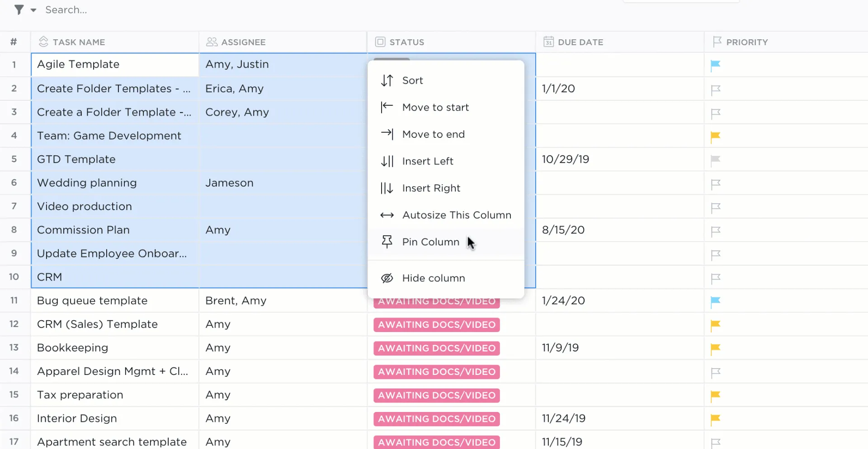Click the Priority column flag icon
This screenshot has height=449, width=868.
[x=716, y=42]
